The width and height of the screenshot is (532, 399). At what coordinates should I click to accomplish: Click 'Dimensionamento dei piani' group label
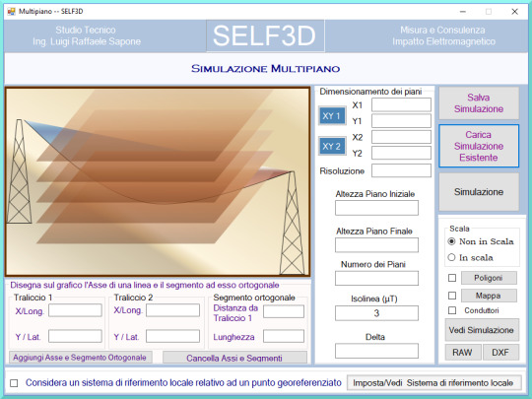coord(370,92)
